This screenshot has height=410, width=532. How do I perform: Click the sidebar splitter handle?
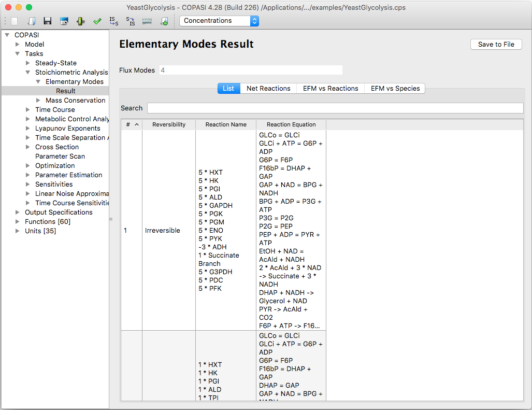(111, 219)
